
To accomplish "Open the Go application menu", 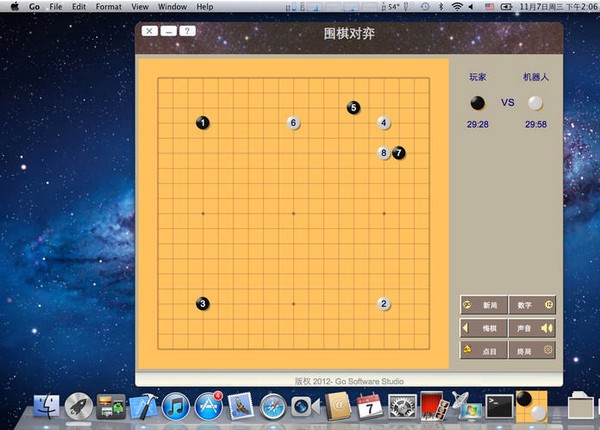I will [x=34, y=7].
